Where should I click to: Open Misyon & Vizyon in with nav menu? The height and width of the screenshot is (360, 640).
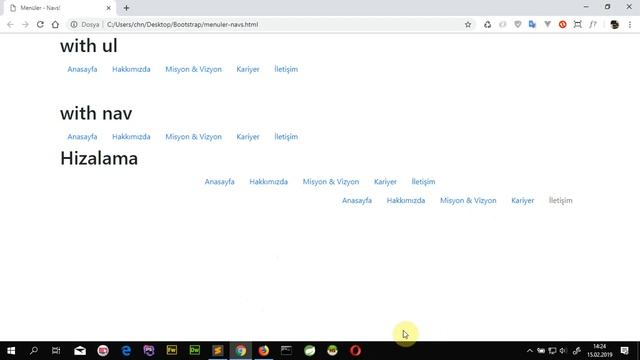tap(193, 137)
